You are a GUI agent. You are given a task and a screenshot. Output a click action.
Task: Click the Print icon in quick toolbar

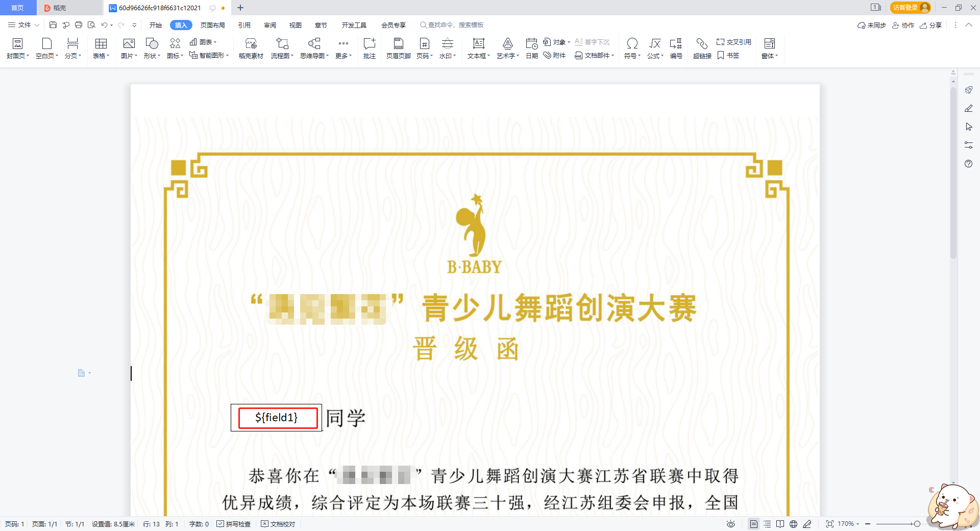point(79,25)
